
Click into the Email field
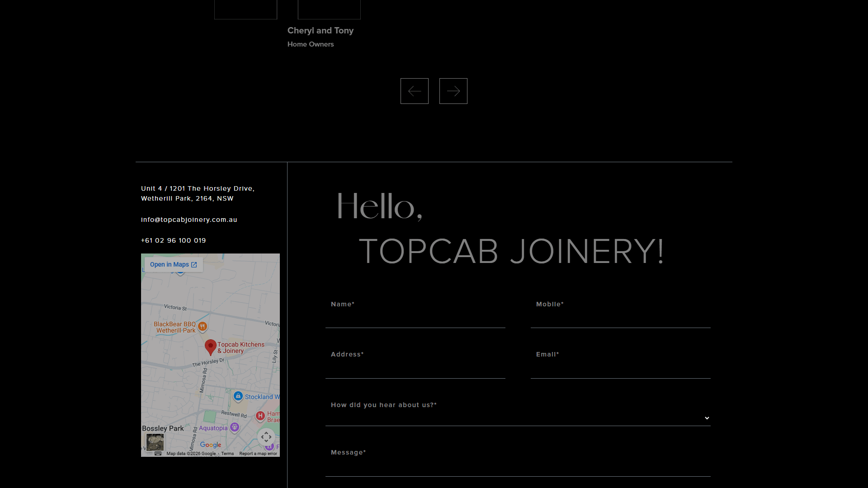click(x=620, y=369)
